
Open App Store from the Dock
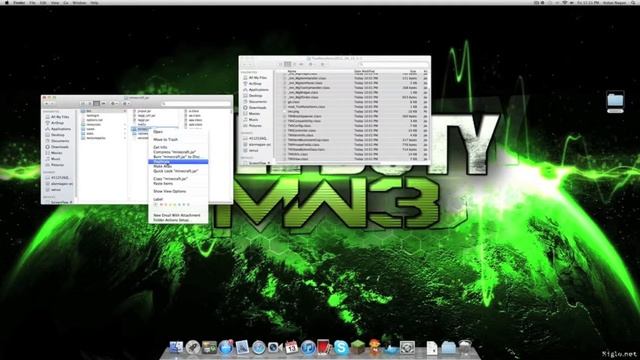(x=225, y=347)
